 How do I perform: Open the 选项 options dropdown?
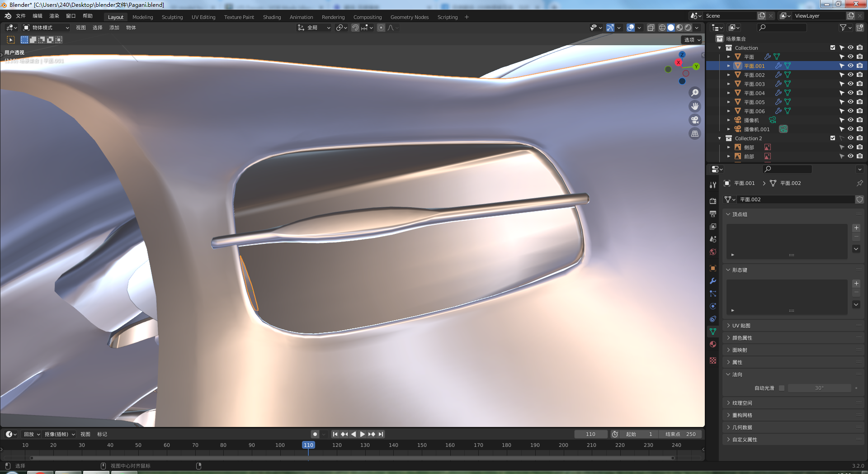pyautogui.click(x=692, y=40)
